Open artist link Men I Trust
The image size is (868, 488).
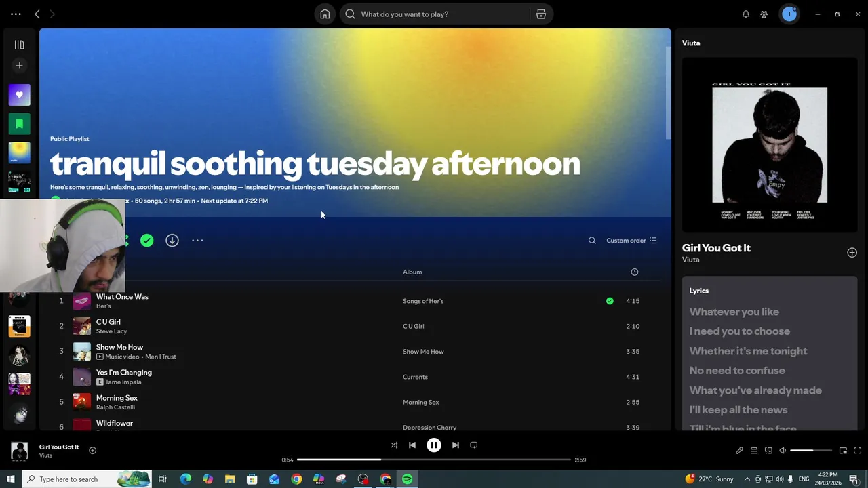(161, 357)
